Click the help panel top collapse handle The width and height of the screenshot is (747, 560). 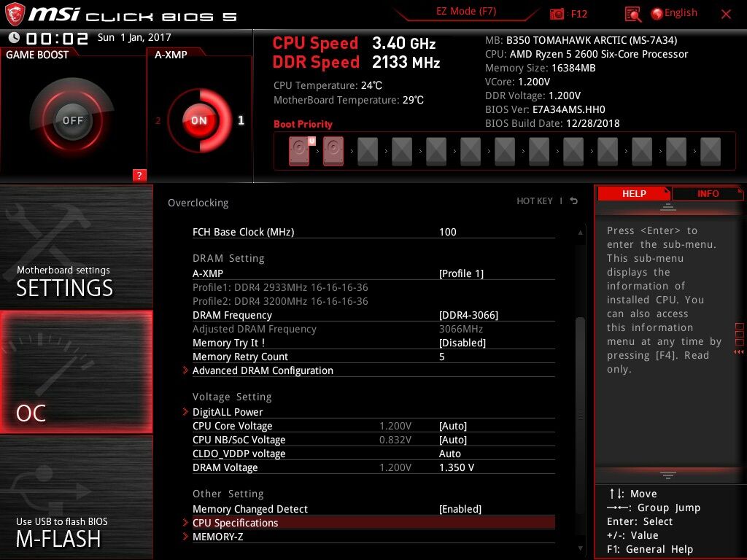coord(668,207)
